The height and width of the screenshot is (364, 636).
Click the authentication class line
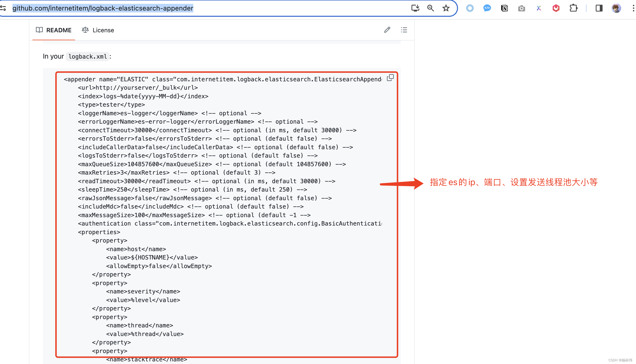(230, 224)
